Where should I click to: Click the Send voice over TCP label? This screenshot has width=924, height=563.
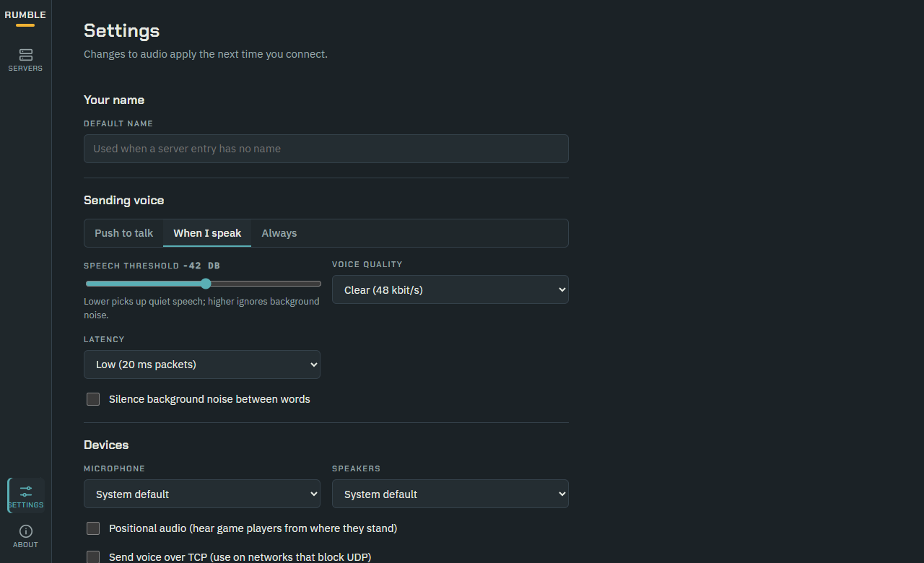point(240,557)
